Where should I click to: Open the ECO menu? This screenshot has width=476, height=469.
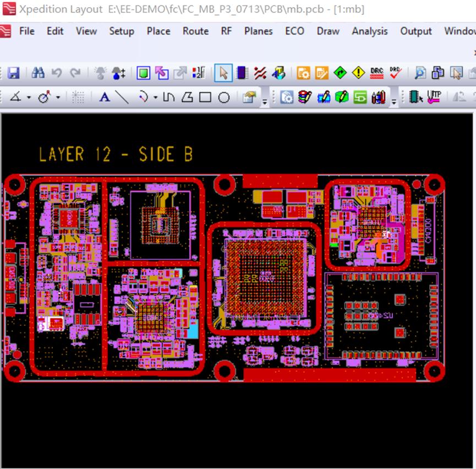[294, 31]
